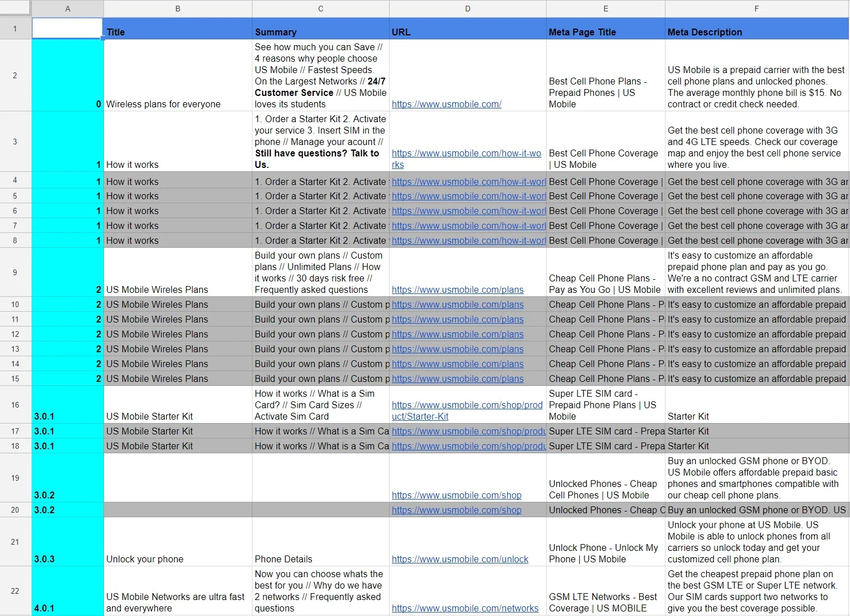Click the 3.0.1 cell in row 16
The image size is (850, 616).
[67, 405]
